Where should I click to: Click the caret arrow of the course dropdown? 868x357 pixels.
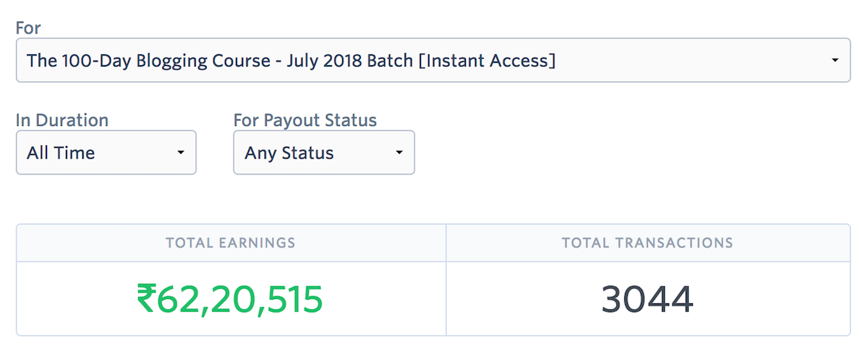[835, 60]
